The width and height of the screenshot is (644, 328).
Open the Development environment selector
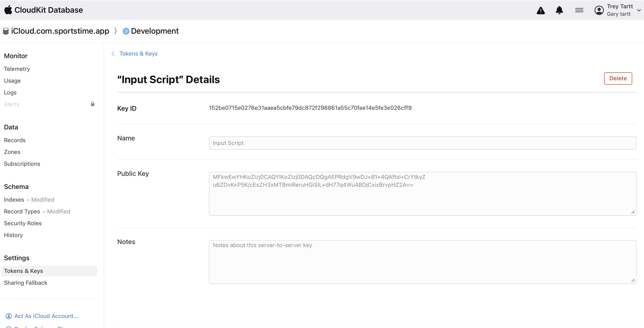155,31
